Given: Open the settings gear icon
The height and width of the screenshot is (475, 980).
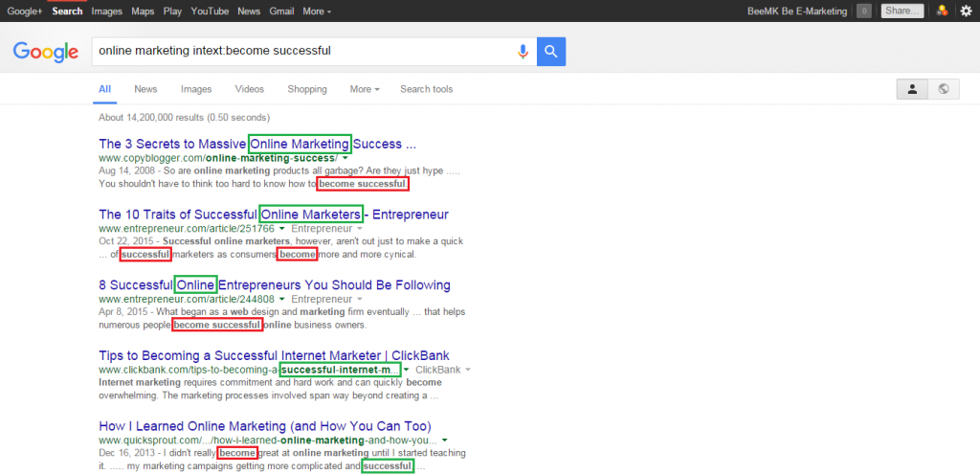Looking at the screenshot, I should [x=966, y=11].
